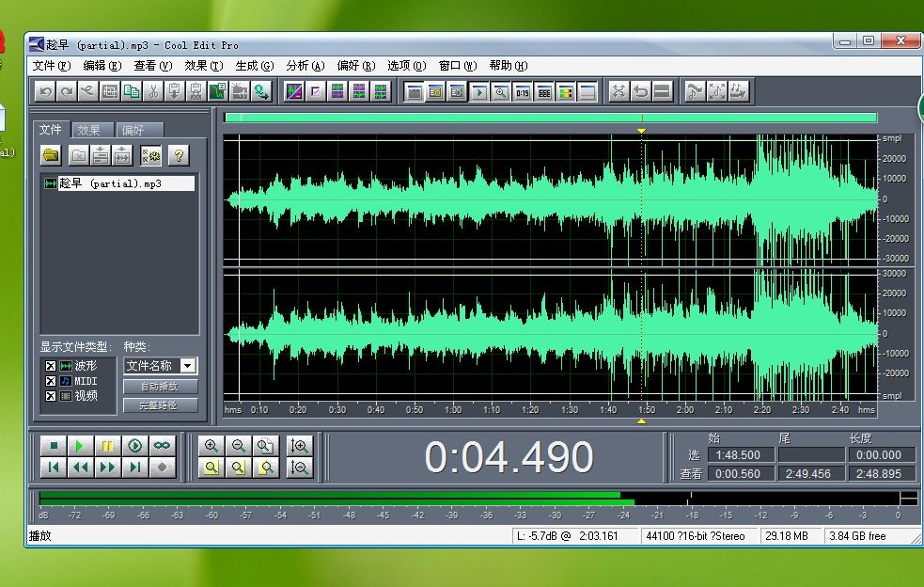Uncheck the MIDI file type checkbox

(50, 380)
